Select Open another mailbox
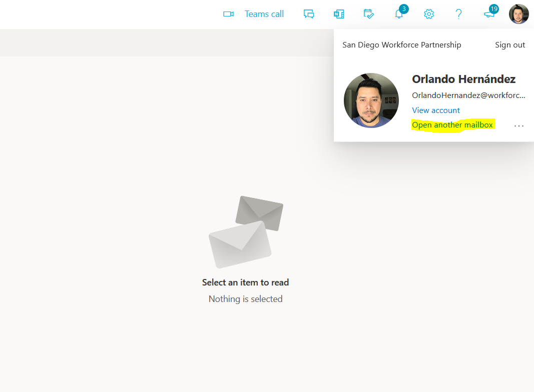Viewport: 534px width, 392px height. (452, 124)
